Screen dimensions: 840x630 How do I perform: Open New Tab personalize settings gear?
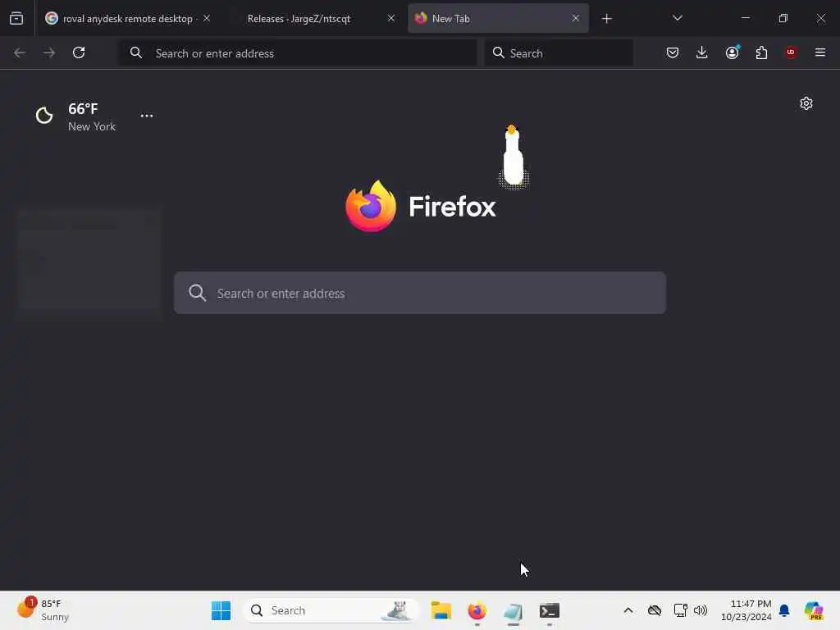(806, 103)
